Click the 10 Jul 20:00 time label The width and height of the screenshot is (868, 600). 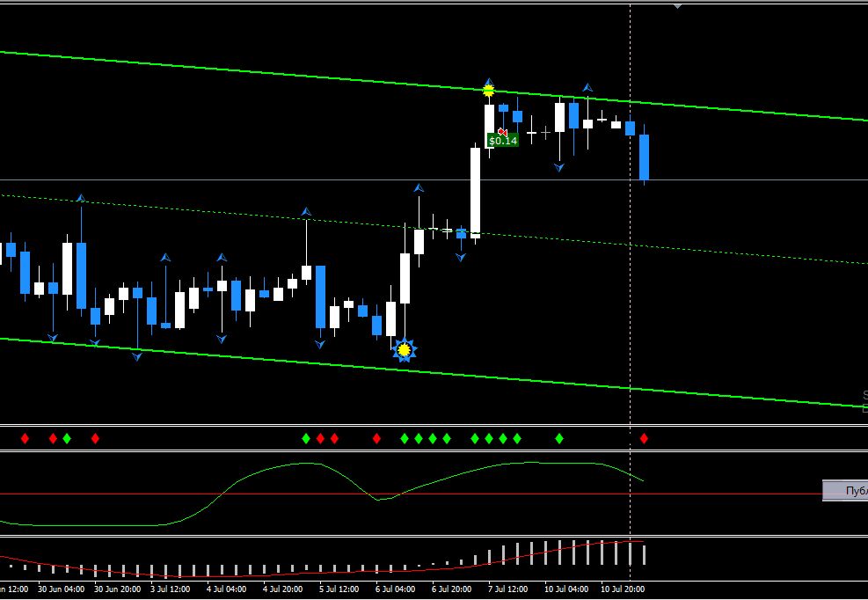623,589
